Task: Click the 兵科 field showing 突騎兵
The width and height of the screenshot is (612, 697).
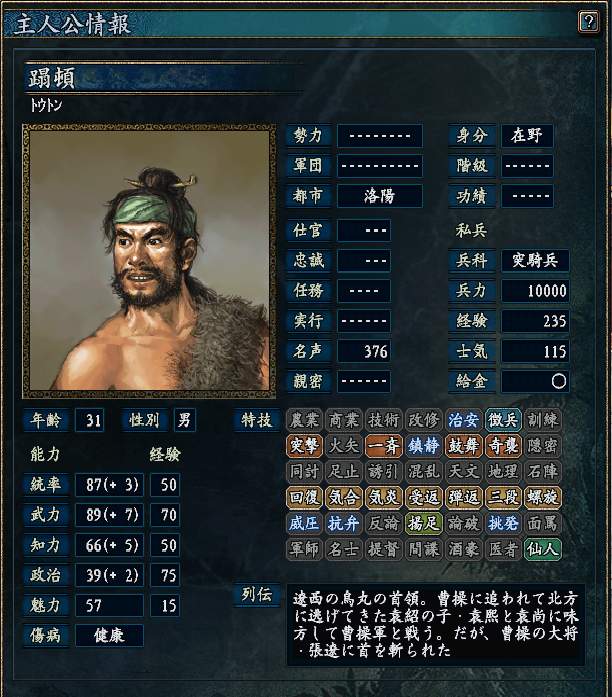Action: point(535,260)
